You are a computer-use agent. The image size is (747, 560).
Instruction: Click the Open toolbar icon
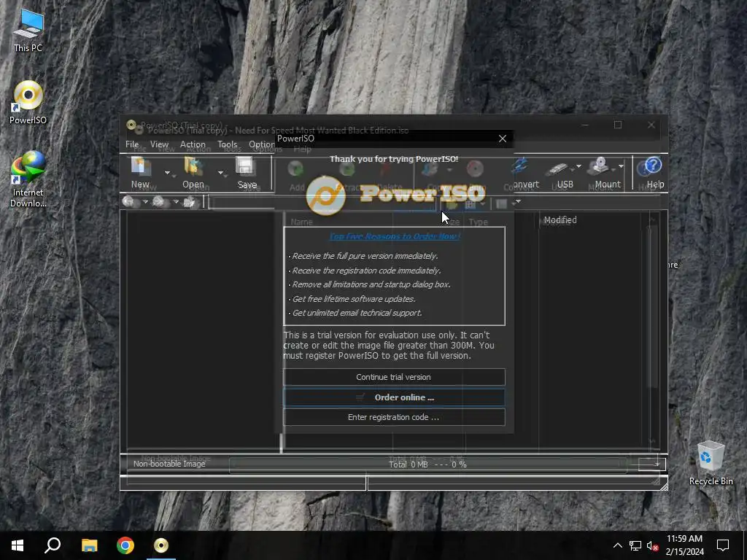193,173
